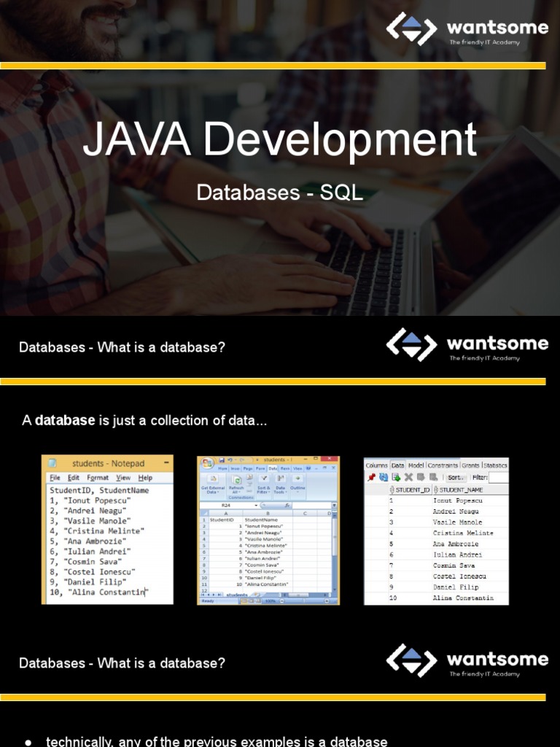Click the STUDENT_ID column header
The image size is (560, 747).
coord(410,489)
